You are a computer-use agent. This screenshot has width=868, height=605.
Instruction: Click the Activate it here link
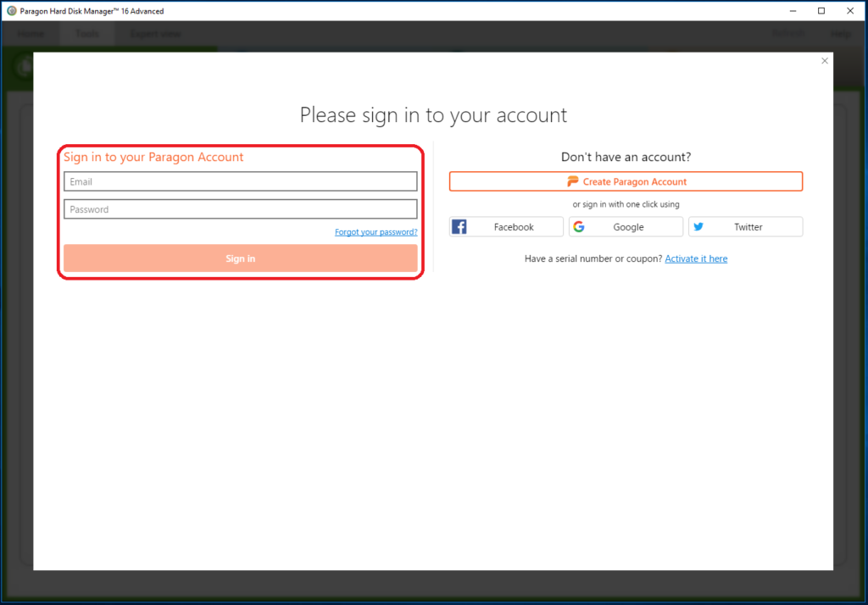tap(696, 258)
